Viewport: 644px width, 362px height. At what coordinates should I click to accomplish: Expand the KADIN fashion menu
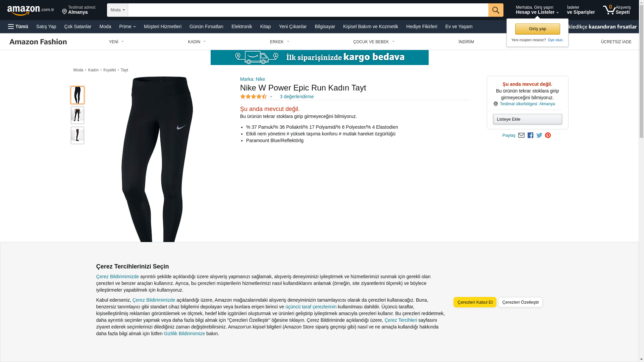pyautogui.click(x=197, y=42)
